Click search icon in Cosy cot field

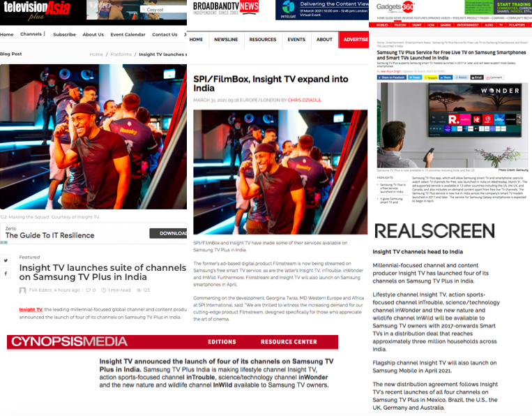(x=144, y=10)
